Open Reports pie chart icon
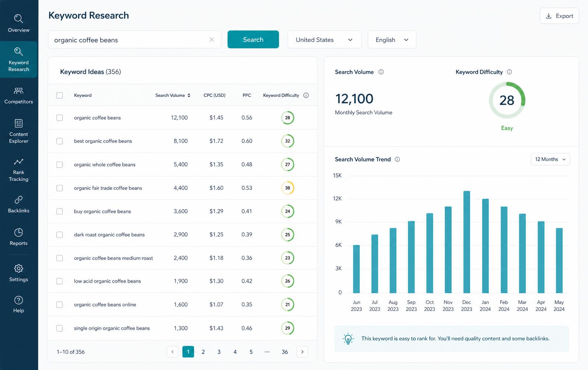The height and width of the screenshot is (370, 588). [x=18, y=232]
